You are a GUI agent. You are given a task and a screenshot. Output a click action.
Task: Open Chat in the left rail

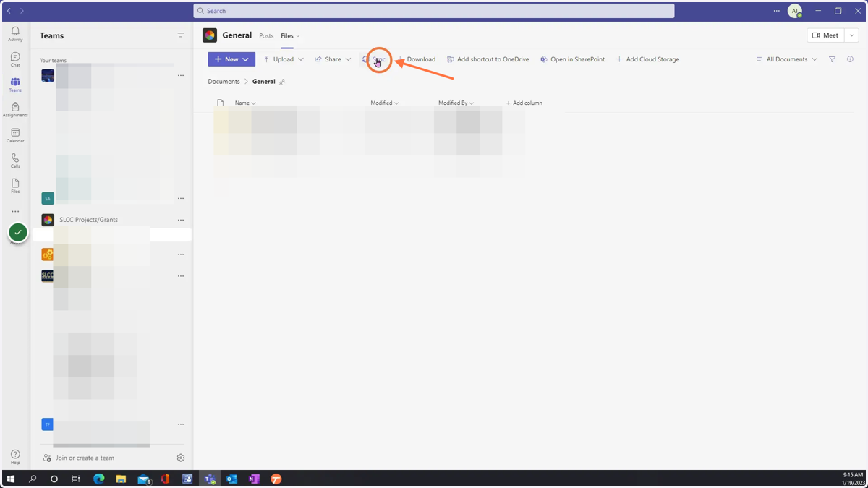(15, 60)
